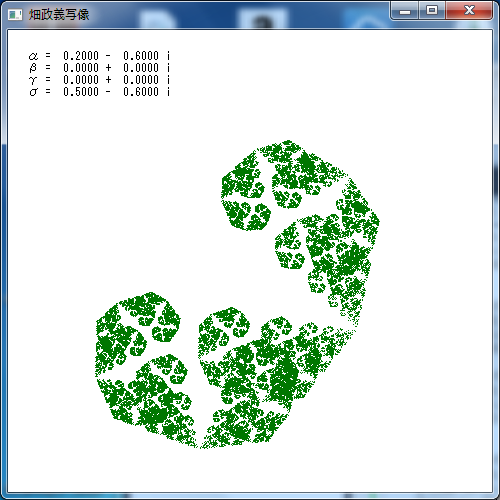
Task: Select the β real value 0.0000
Action: coord(81,68)
